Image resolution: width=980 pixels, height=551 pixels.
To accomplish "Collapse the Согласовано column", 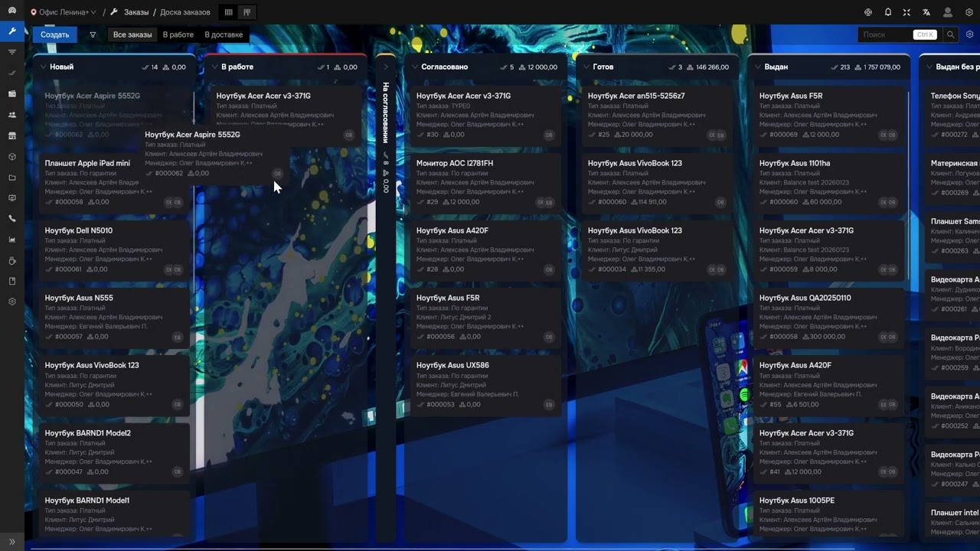I will [x=414, y=67].
